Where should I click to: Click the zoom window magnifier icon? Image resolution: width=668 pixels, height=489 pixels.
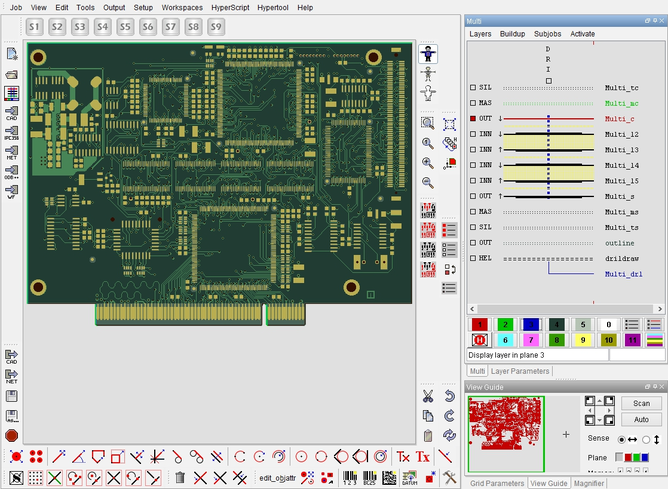428,124
